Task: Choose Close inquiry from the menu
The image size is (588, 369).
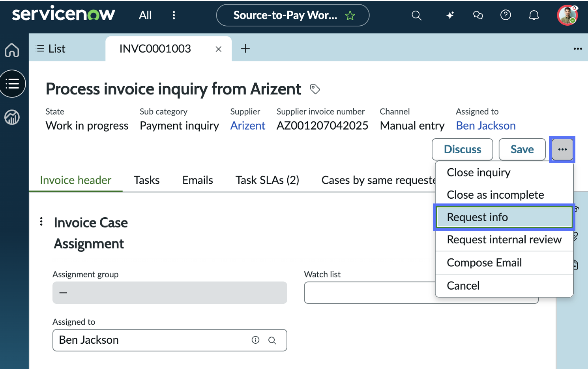Action: click(x=504, y=173)
